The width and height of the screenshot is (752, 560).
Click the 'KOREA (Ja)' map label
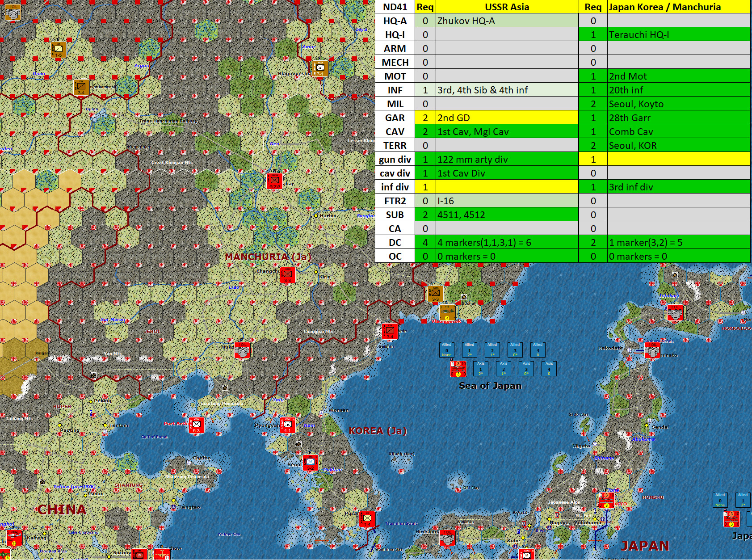378,430
